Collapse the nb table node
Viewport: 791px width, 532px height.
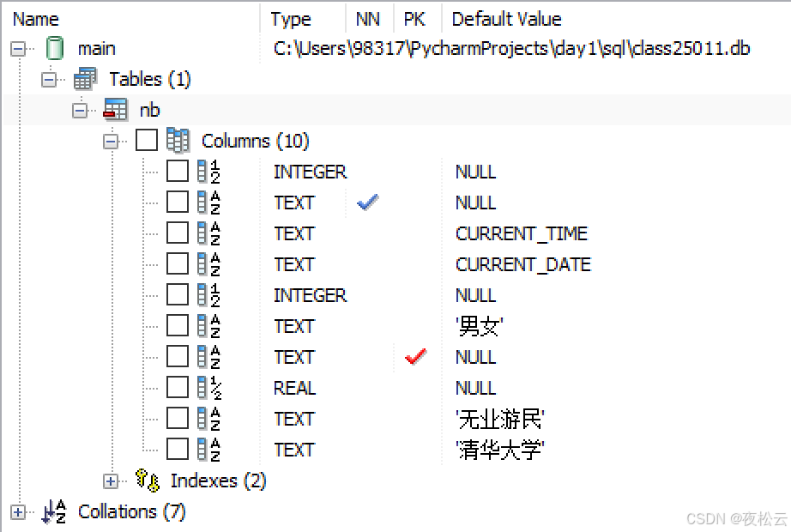click(80, 111)
